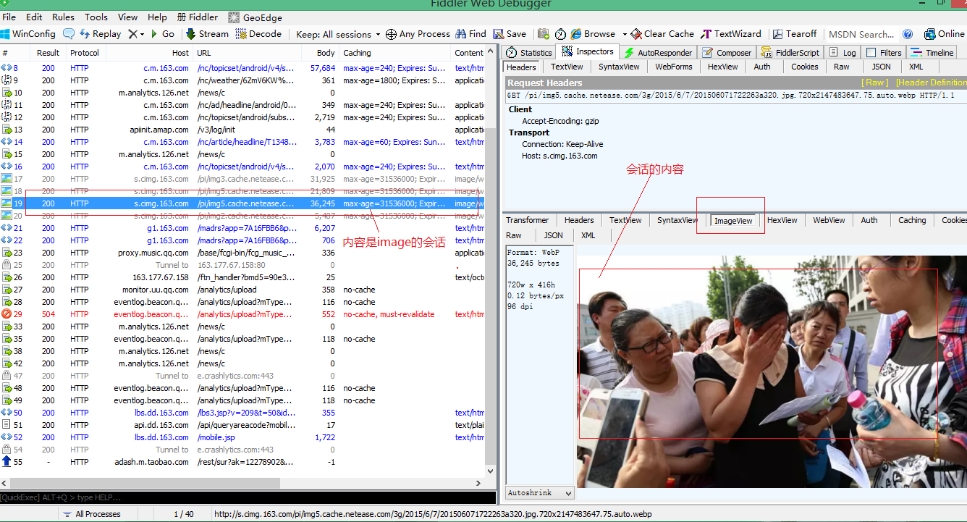Click the comment speech bubble icon

click(x=69, y=34)
